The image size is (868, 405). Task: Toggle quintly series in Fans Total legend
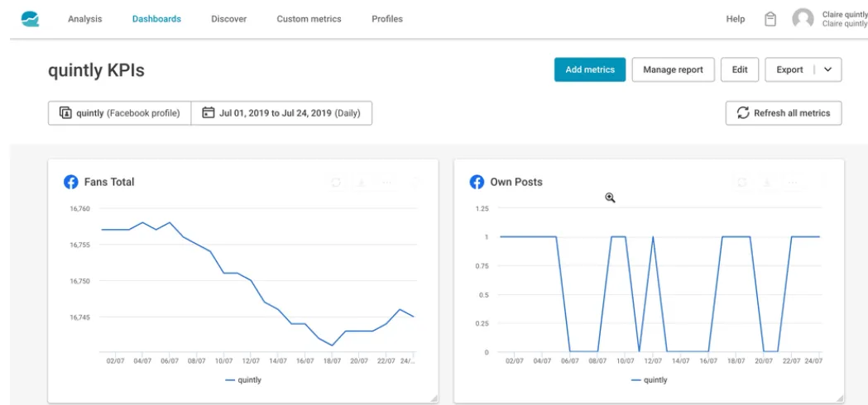click(x=243, y=380)
